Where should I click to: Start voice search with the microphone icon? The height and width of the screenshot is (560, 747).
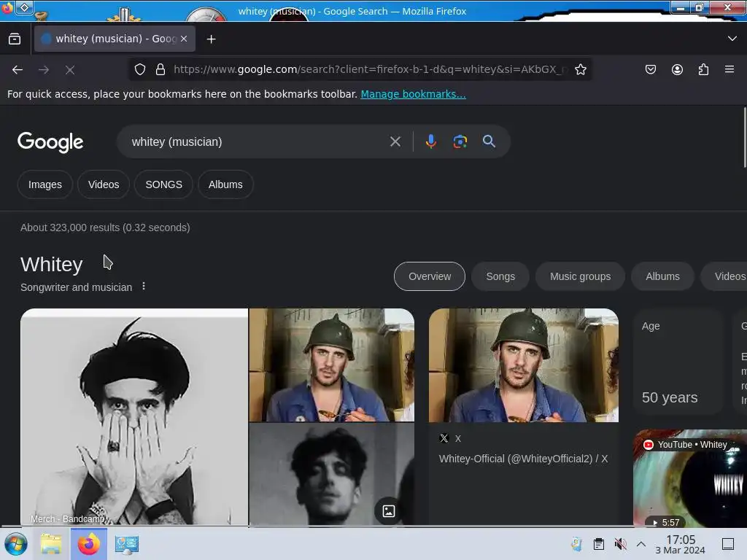[x=430, y=141]
